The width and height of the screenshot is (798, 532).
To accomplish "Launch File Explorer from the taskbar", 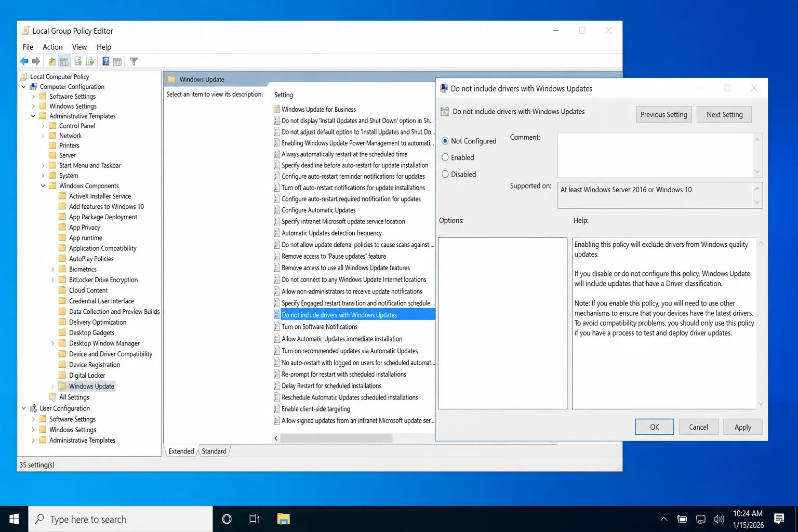I will click(283, 519).
